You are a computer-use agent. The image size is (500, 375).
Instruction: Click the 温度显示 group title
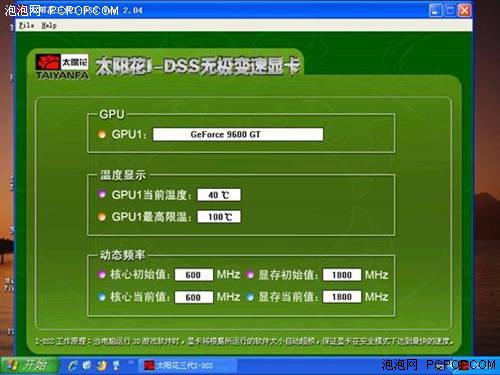coord(123,175)
